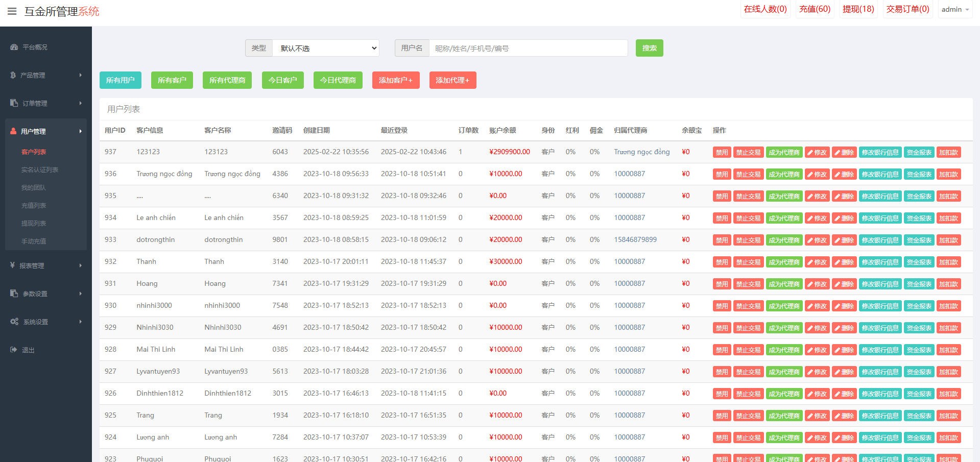The width and height of the screenshot is (980, 462).
Task: Click the clipboard icon beside 参数设置
Action: click(x=14, y=294)
